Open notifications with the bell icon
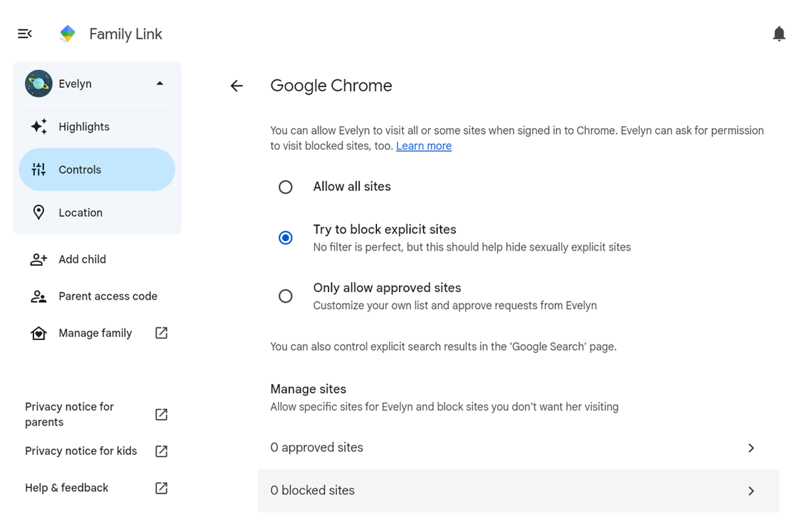This screenshot has height=532, width=803. pos(779,34)
